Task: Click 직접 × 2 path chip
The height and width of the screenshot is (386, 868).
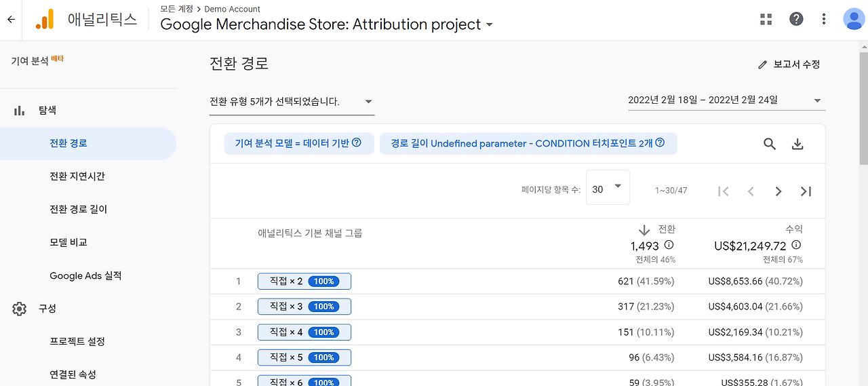Action: 304,282
